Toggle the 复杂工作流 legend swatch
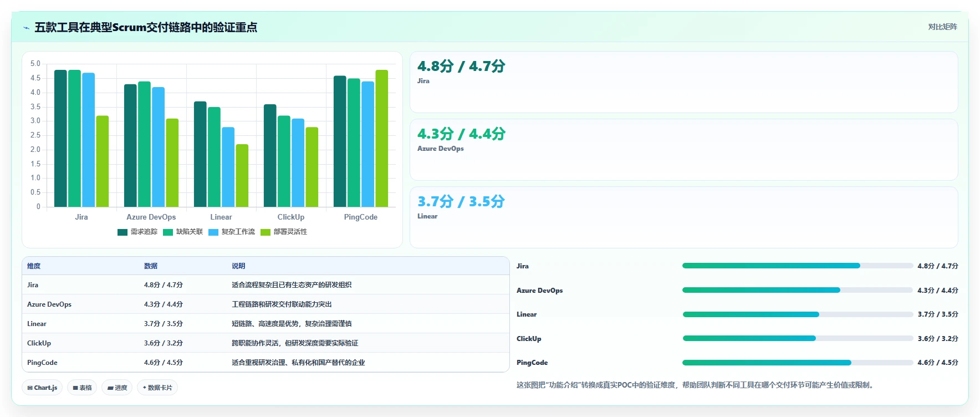 (213, 232)
